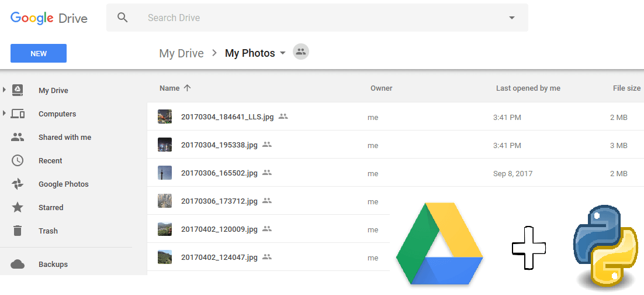Click 'Sep 8, 2017' date cell
644x295 pixels.
pyautogui.click(x=513, y=174)
